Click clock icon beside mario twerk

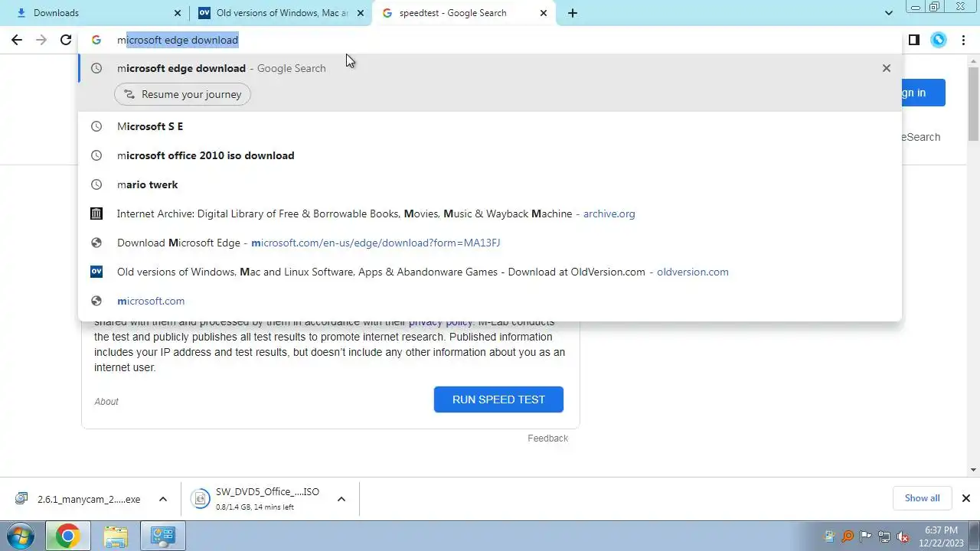96,184
